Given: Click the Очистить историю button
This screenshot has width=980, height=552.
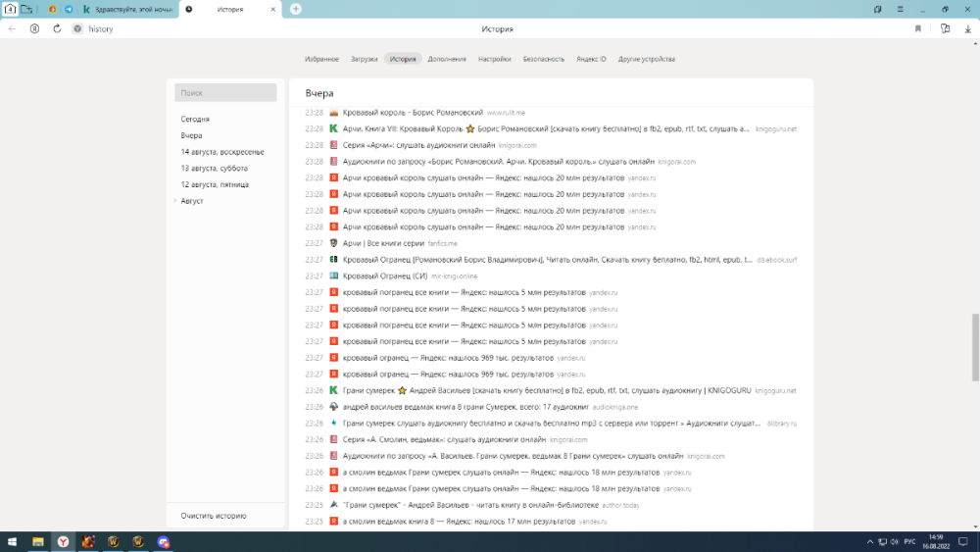Looking at the screenshot, I should pos(213,516).
